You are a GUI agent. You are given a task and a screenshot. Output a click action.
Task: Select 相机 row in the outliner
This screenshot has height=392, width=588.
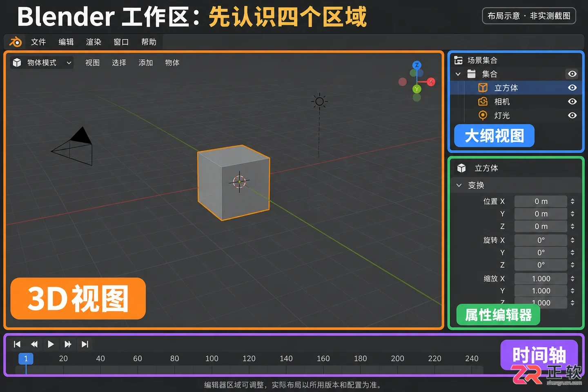pos(516,102)
